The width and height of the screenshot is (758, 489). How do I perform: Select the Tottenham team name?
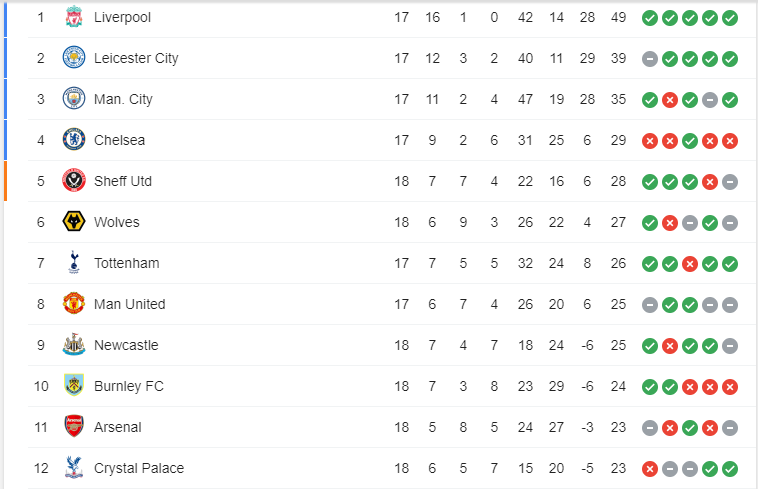pyautogui.click(x=126, y=263)
